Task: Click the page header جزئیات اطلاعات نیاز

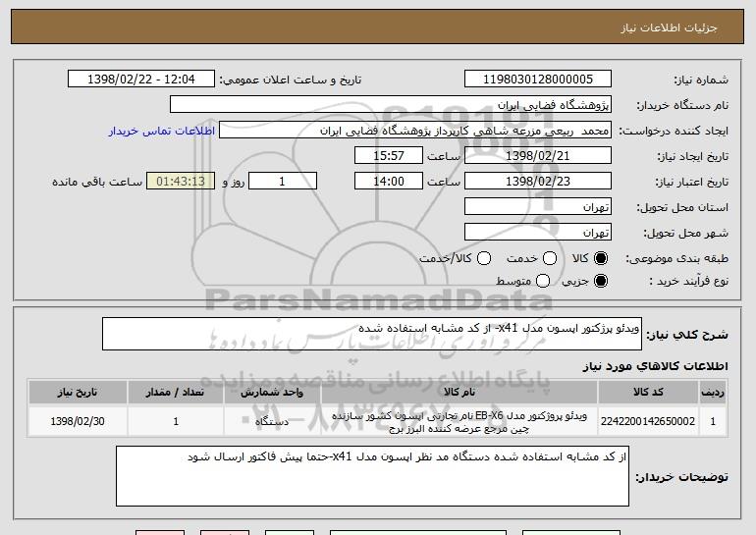Action: point(669,27)
